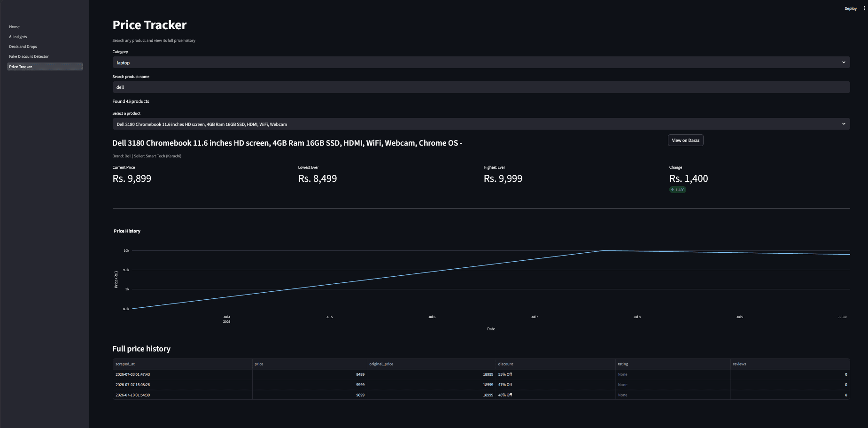This screenshot has height=428, width=868.
Task: Click the 10k y-axis label
Action: pos(126,251)
